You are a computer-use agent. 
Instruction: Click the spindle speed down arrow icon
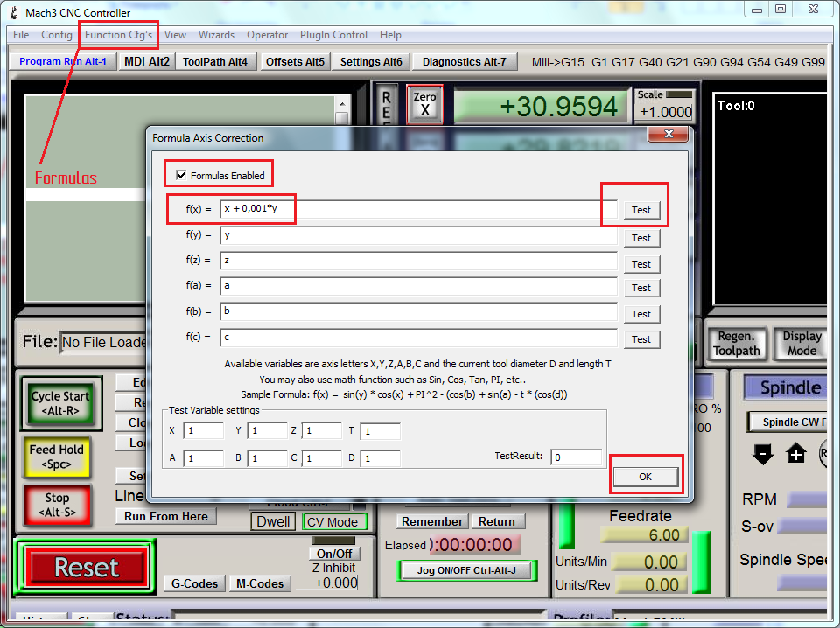[x=763, y=454]
